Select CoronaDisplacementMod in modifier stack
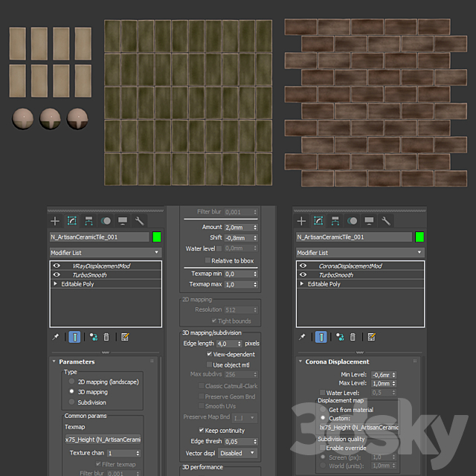476x476 pixels. click(x=350, y=266)
